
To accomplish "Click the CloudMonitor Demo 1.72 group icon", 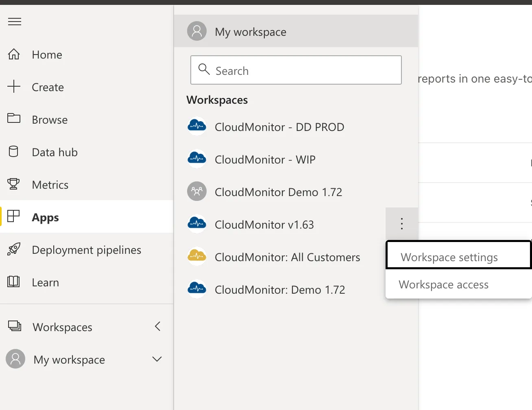I will tap(197, 191).
